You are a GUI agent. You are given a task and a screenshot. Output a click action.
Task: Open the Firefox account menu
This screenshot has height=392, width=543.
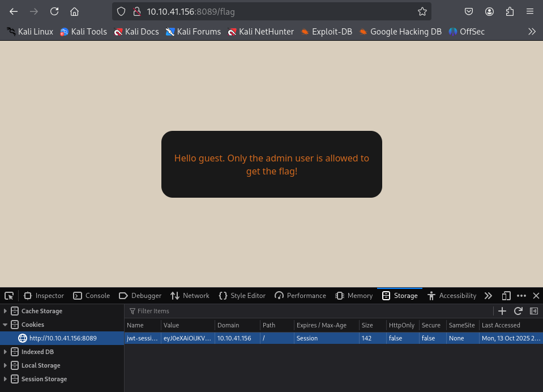tap(489, 11)
